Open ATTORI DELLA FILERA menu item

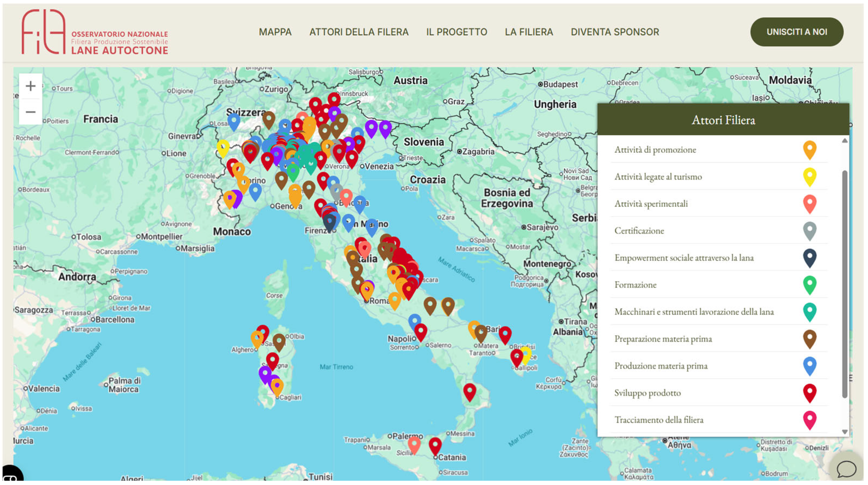359,32
